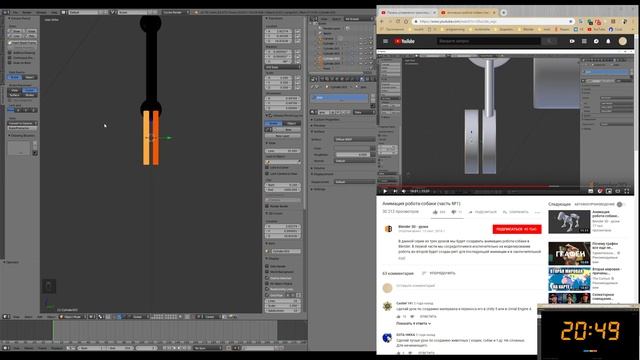The height and width of the screenshot is (360, 640).
Task: Toggle Lock Camera to View checkbox
Action: click(x=267, y=173)
